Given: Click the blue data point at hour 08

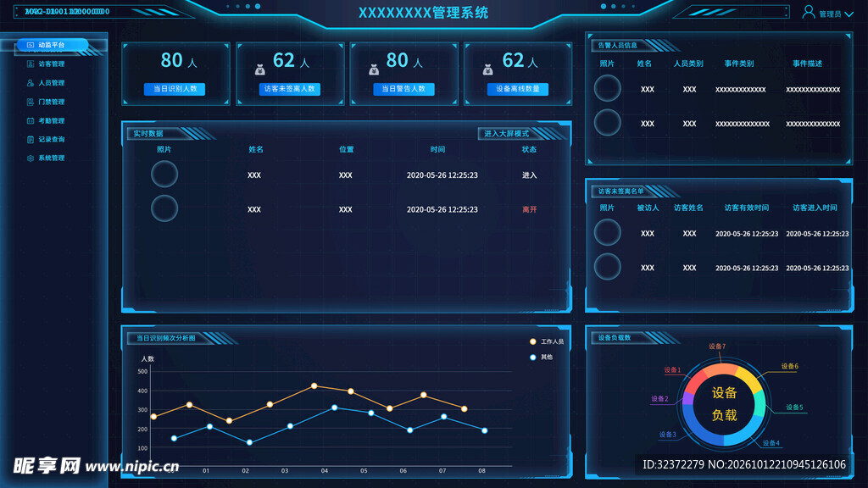Looking at the screenshot, I should coord(484,430).
